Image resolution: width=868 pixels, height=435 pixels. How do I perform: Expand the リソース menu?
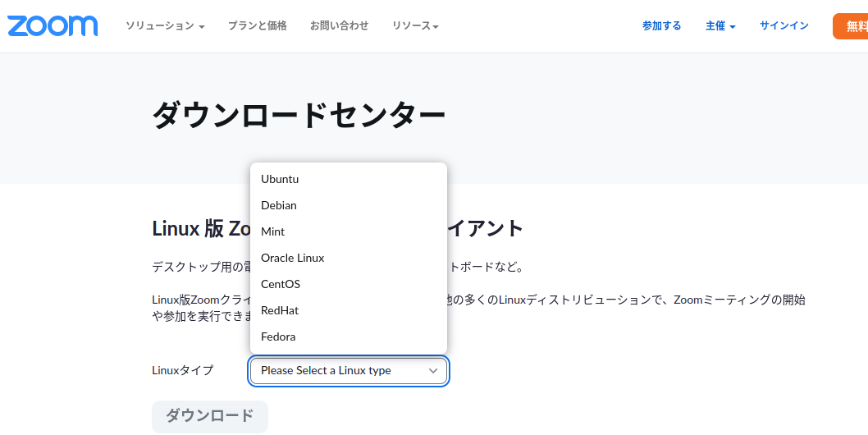tap(415, 26)
